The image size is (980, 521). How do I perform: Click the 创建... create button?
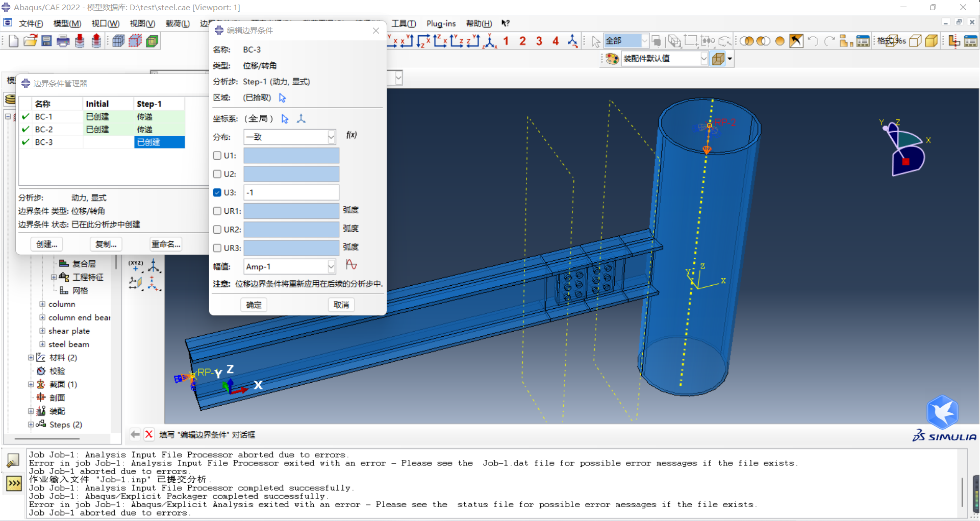pos(46,244)
